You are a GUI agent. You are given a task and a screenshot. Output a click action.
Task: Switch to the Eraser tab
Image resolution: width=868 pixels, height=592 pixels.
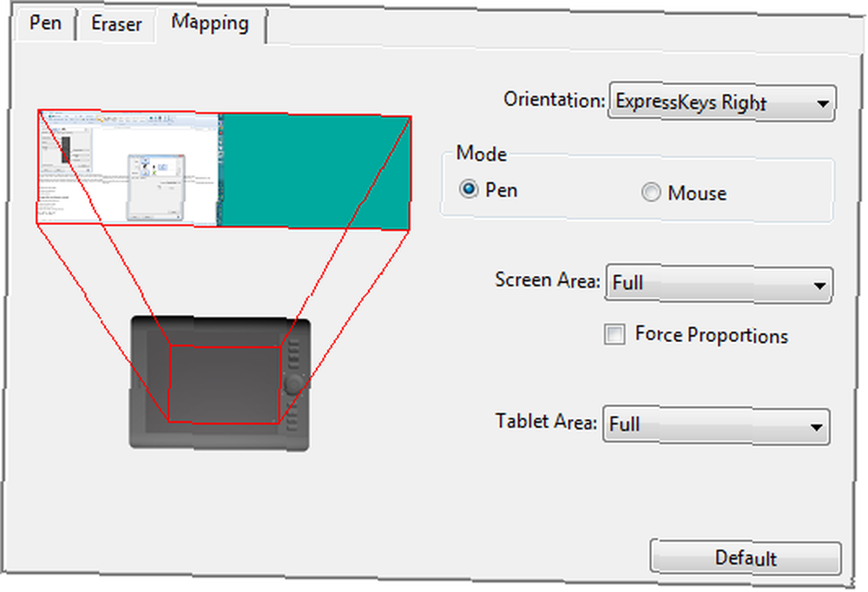pyautogui.click(x=116, y=25)
